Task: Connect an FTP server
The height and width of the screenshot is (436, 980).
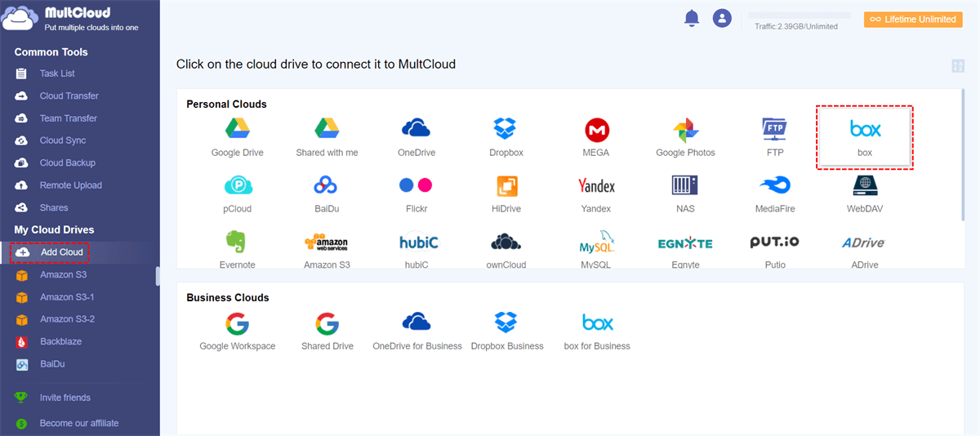Action: point(774,129)
